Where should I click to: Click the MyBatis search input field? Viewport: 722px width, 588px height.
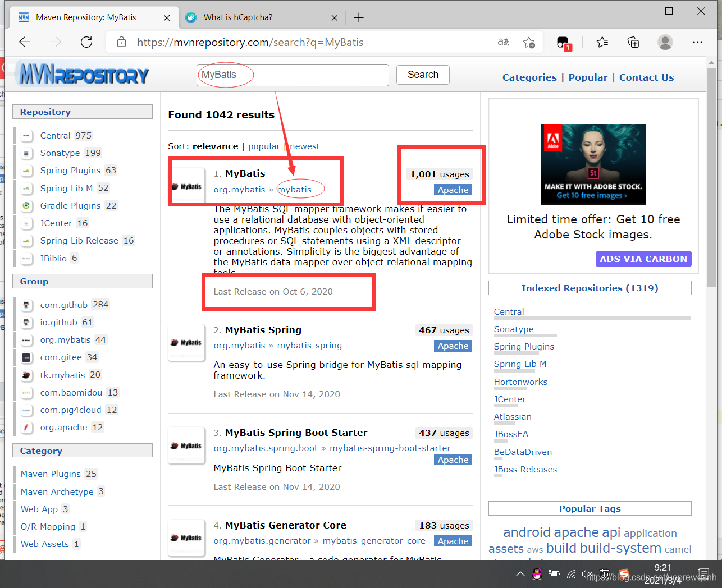293,75
